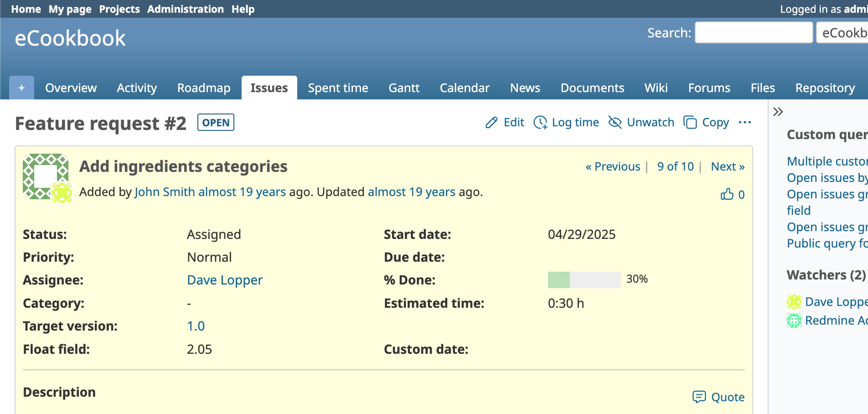Click the Log time clock icon
Image resolution: width=868 pixels, height=414 pixels.
point(540,123)
